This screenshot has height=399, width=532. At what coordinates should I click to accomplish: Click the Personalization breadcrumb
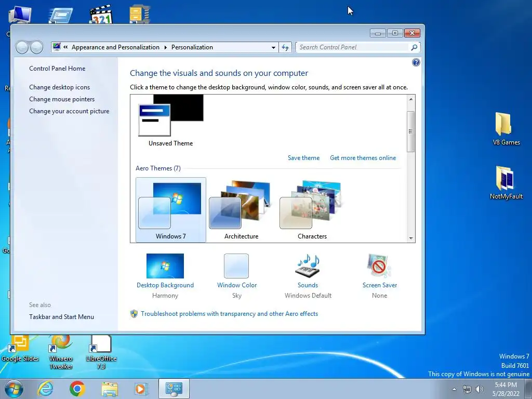pyautogui.click(x=192, y=47)
